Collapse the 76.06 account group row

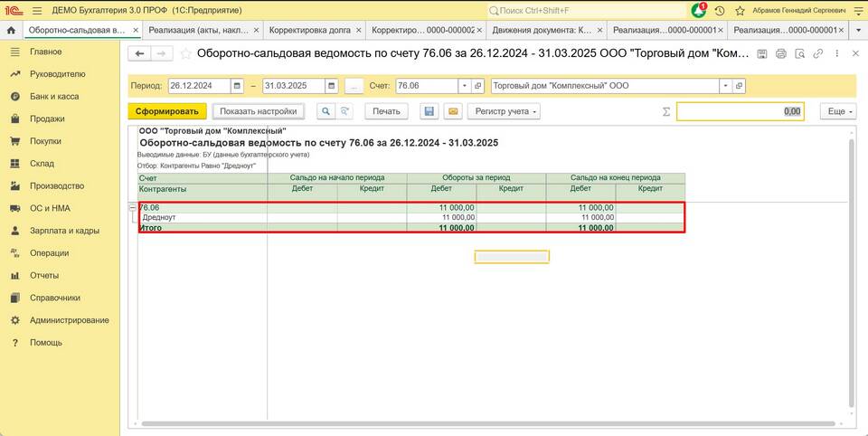[x=134, y=208]
